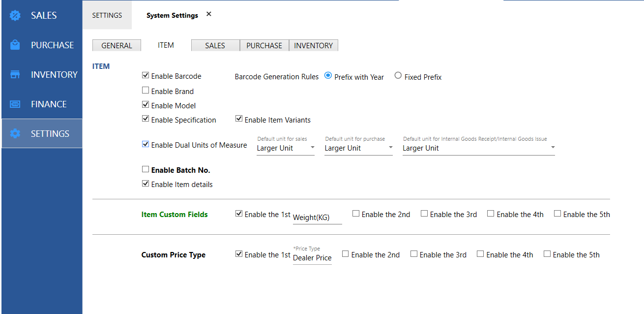Choose Prefix with Year barcode rule
Image resolution: width=644 pixels, height=314 pixels.
point(328,76)
